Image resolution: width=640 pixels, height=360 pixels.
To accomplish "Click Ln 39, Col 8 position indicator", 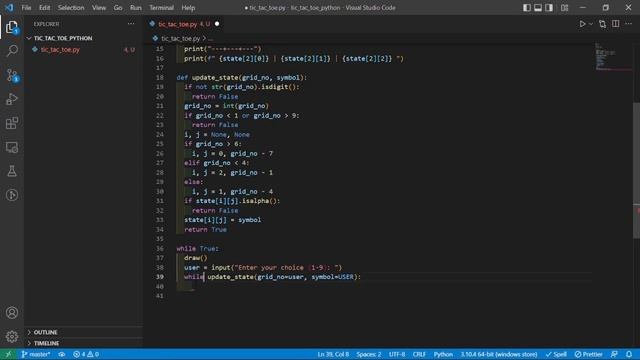I will 333,354.
